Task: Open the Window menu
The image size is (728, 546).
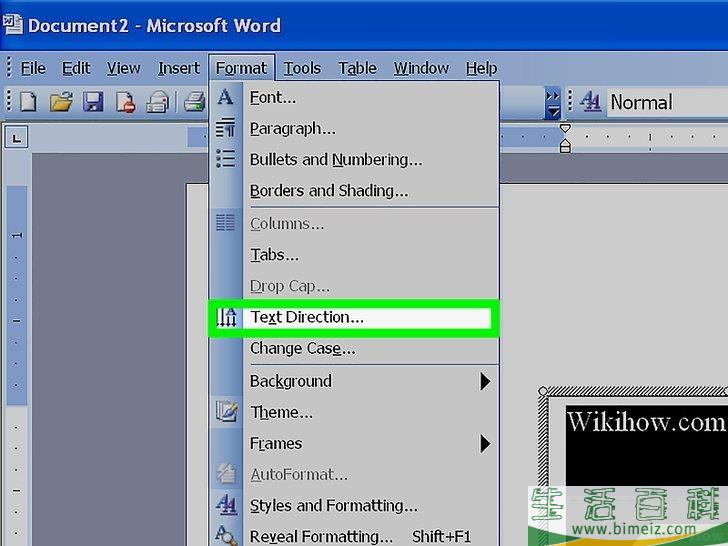Action: tap(421, 68)
